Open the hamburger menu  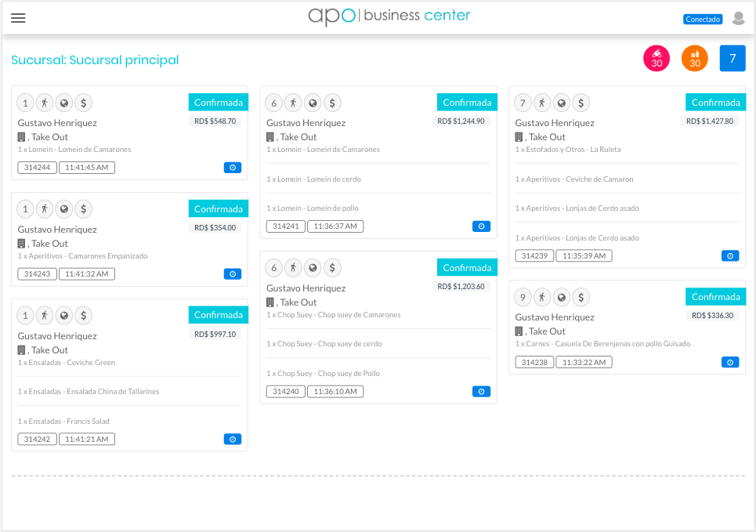18,18
